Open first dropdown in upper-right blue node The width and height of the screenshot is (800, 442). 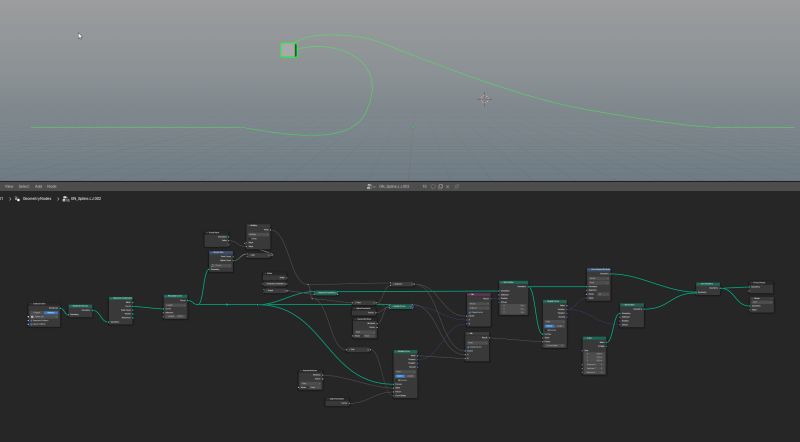[599, 278]
